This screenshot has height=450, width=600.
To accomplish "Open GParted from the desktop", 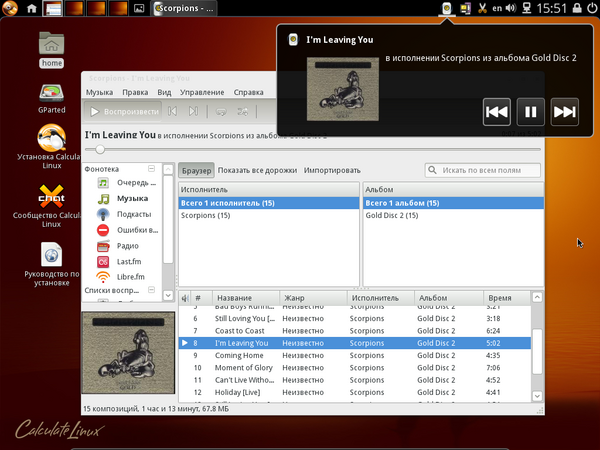I will click(x=51, y=90).
